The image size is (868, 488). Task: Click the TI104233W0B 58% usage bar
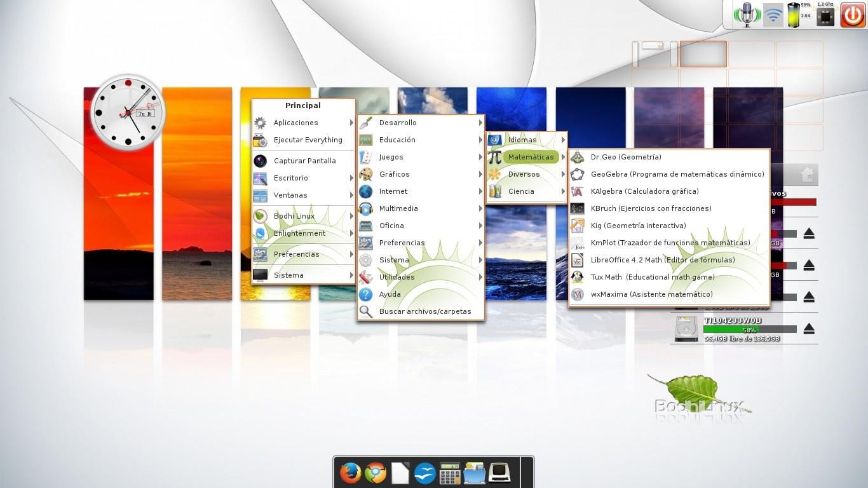[750, 330]
